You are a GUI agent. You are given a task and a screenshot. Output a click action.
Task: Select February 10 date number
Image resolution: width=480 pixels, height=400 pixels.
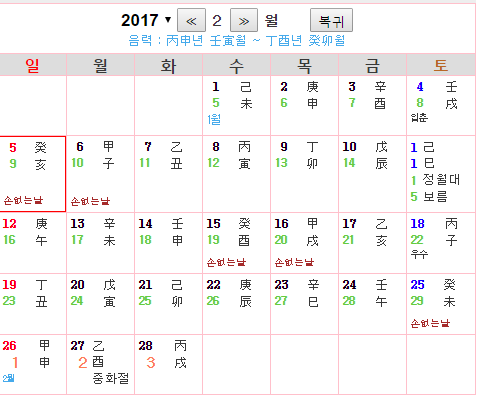(349, 147)
